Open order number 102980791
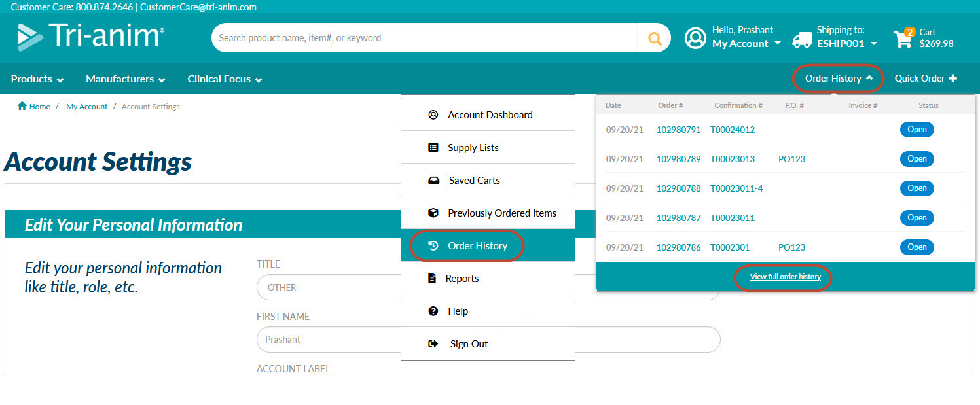The height and width of the screenshot is (405, 980). coord(678,130)
